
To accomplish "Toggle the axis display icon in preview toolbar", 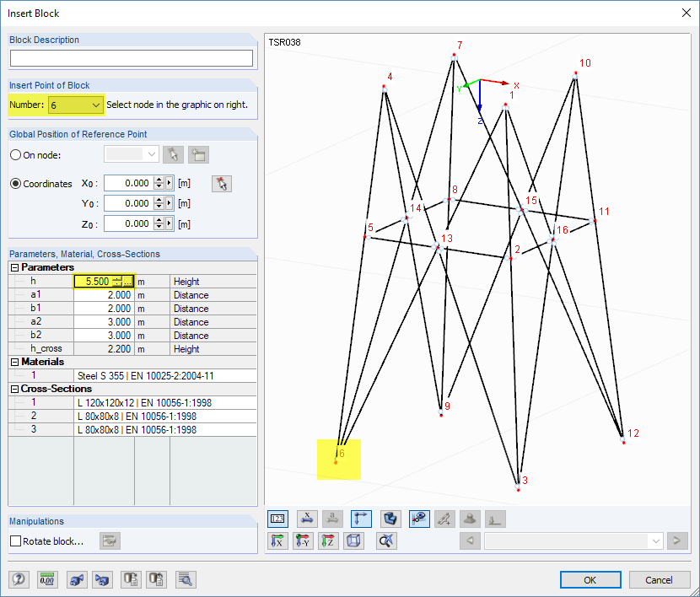I will [361, 519].
